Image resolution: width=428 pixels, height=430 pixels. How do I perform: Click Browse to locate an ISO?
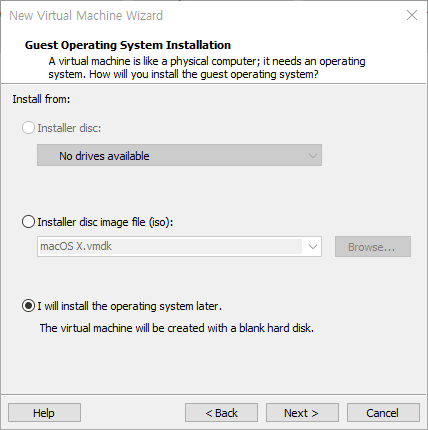373,247
